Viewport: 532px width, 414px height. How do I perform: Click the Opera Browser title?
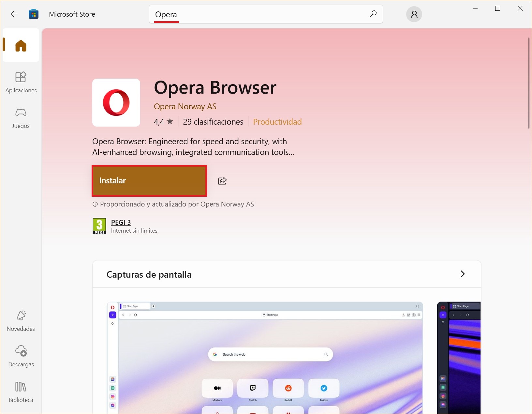[x=215, y=87]
